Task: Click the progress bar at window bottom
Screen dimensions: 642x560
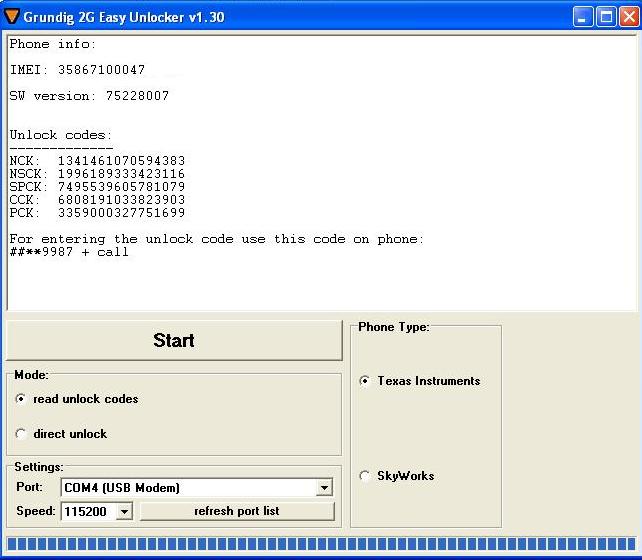Action: pos(321,544)
